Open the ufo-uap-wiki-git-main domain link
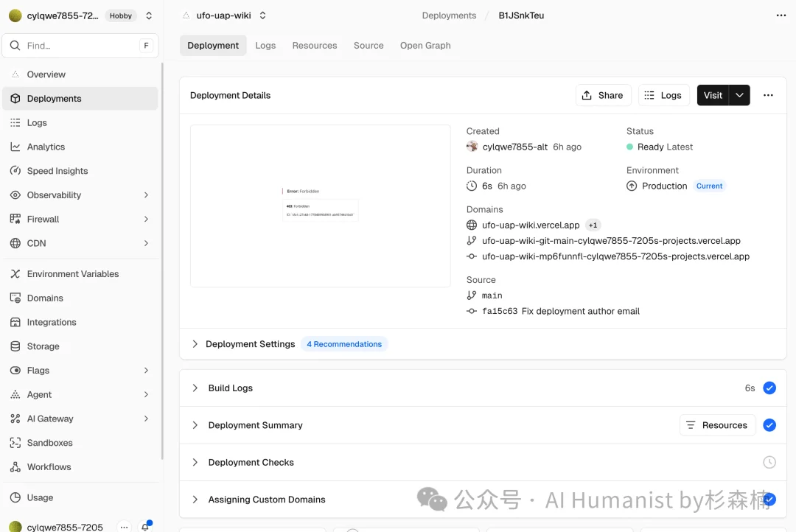 pyautogui.click(x=611, y=241)
